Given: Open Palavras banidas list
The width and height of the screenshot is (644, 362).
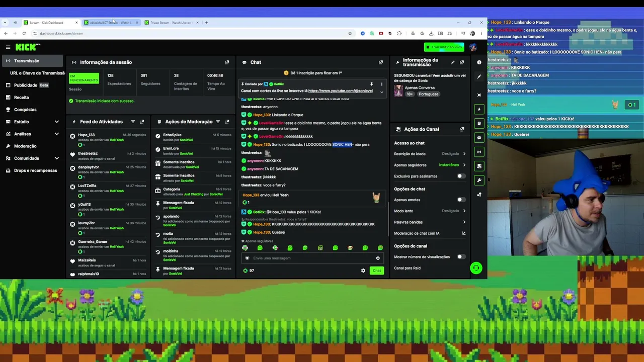Looking at the screenshot, I should coord(430,222).
